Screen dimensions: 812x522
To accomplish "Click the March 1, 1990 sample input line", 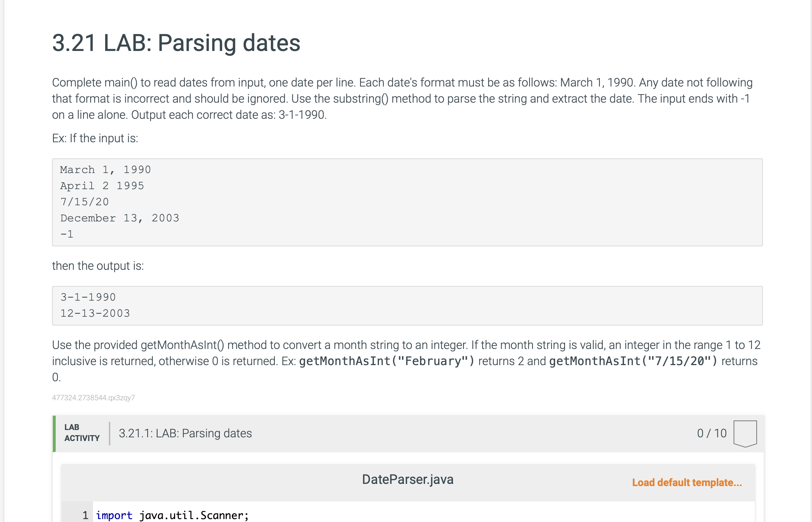I will (x=106, y=170).
